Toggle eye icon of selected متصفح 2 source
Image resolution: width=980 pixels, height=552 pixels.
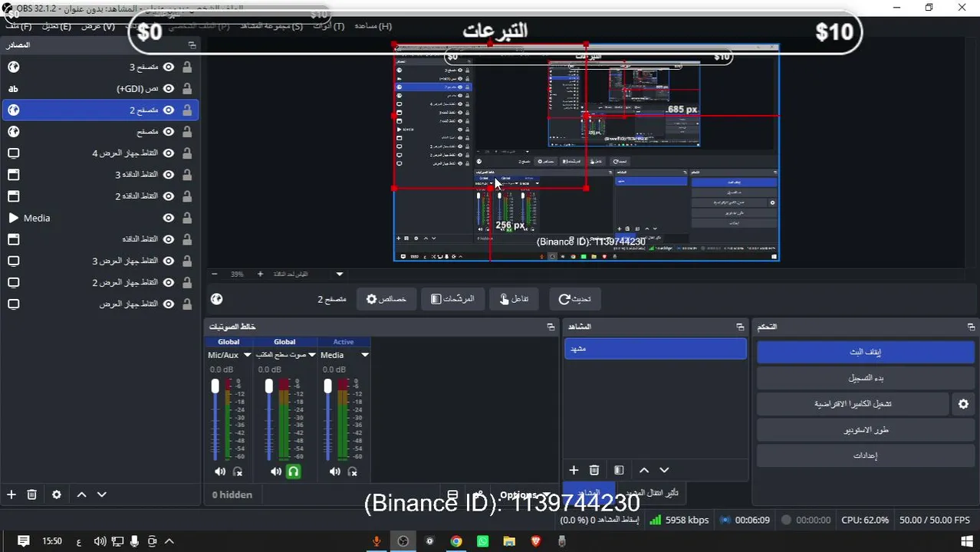click(x=169, y=110)
